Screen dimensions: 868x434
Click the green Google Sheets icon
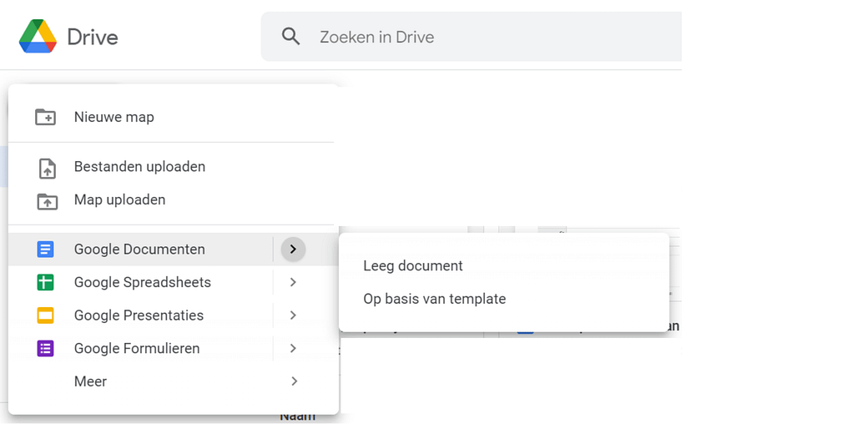tap(45, 283)
